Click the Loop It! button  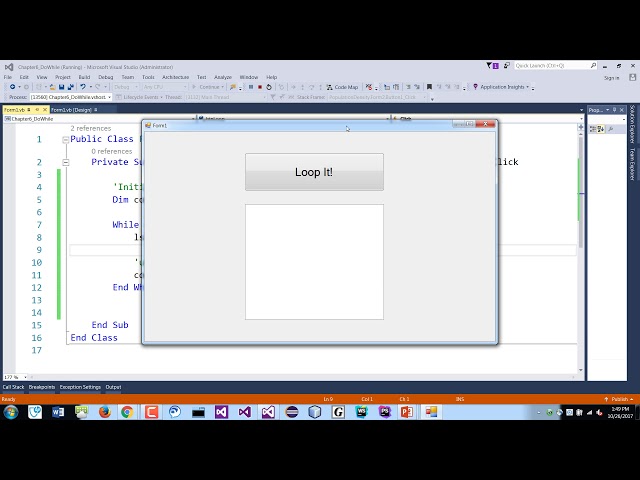pyautogui.click(x=314, y=172)
